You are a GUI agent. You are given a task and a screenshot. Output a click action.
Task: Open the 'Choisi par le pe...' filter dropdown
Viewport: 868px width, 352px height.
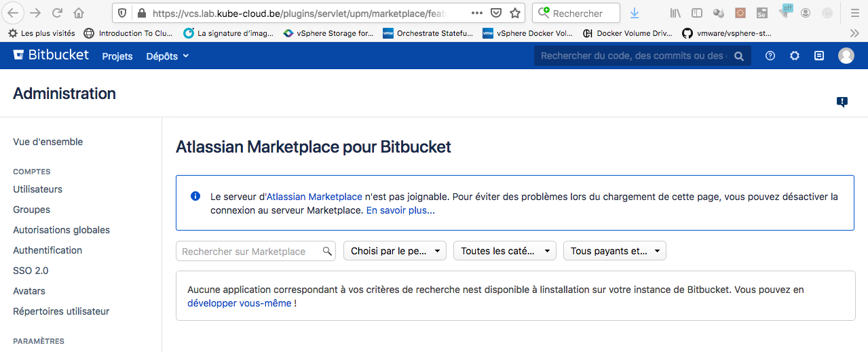pos(395,251)
